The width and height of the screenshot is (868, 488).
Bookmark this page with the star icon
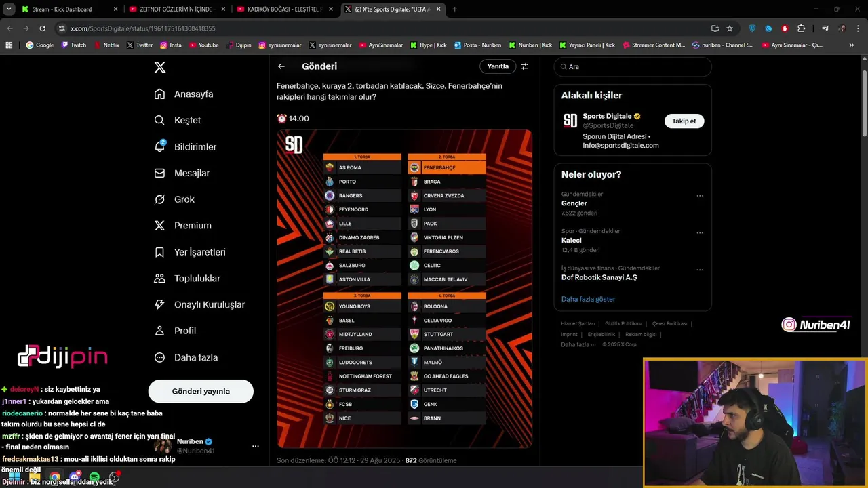730,28
